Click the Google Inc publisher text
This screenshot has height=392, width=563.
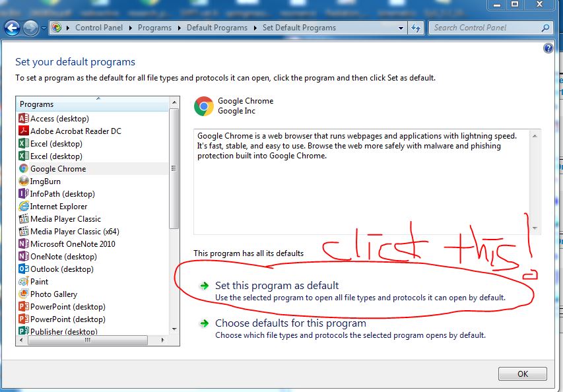tap(236, 111)
